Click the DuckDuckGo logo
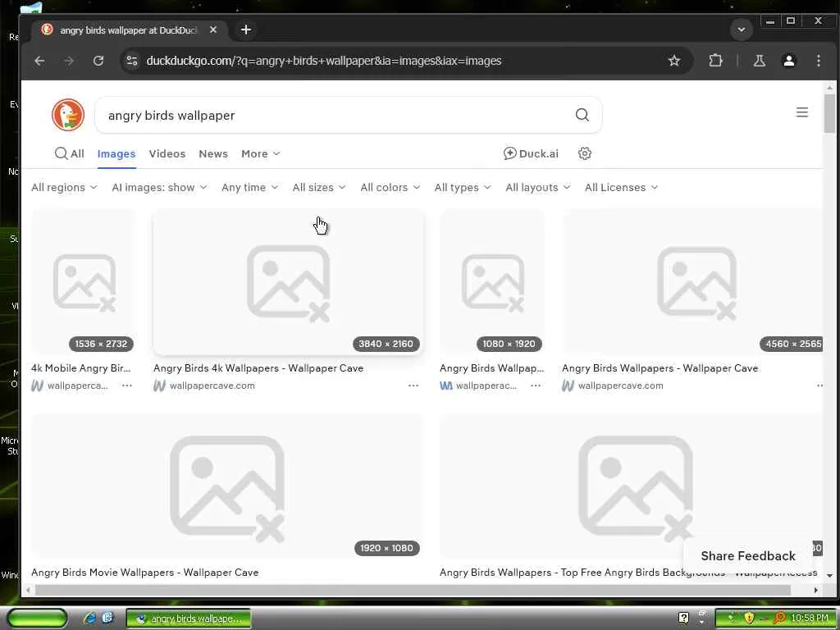840x630 pixels. click(68, 115)
